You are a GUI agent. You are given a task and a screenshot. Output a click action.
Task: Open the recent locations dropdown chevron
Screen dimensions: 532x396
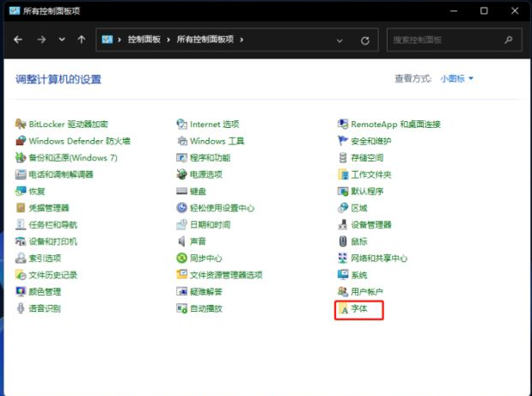click(61, 40)
